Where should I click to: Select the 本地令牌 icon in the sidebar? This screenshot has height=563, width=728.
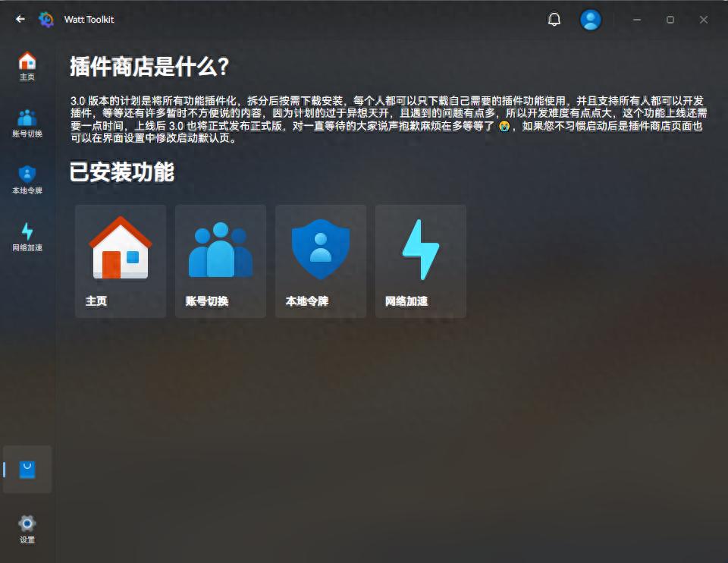pos(27,172)
